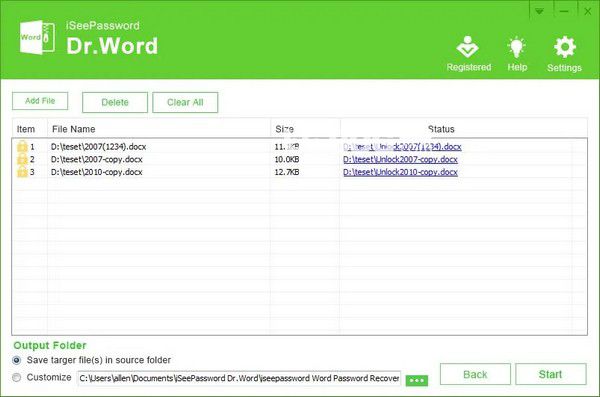600x397 pixels.
Task: Open the Unlock2007-copy.docx link
Action: (400, 159)
